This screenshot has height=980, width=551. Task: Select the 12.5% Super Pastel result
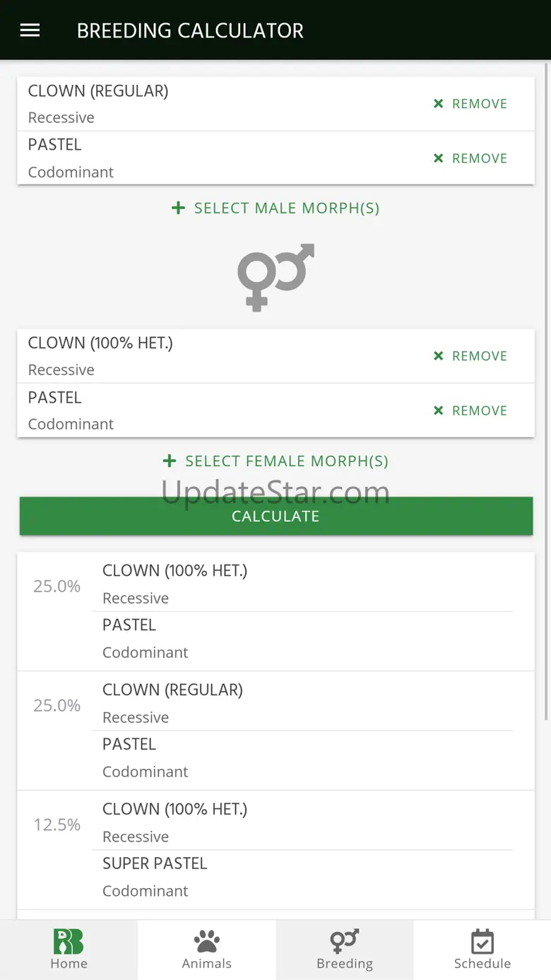275,850
